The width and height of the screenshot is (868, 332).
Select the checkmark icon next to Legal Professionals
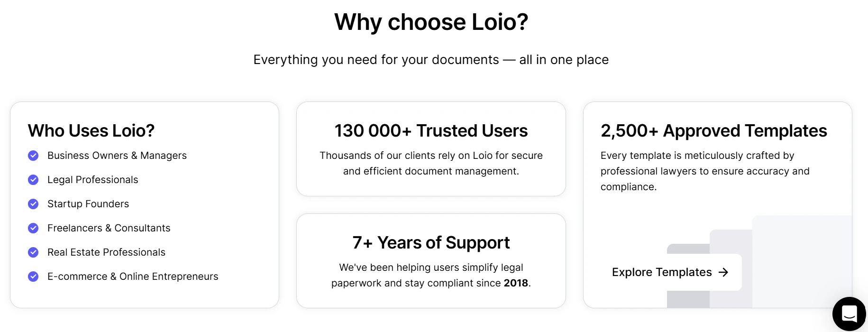click(x=33, y=180)
